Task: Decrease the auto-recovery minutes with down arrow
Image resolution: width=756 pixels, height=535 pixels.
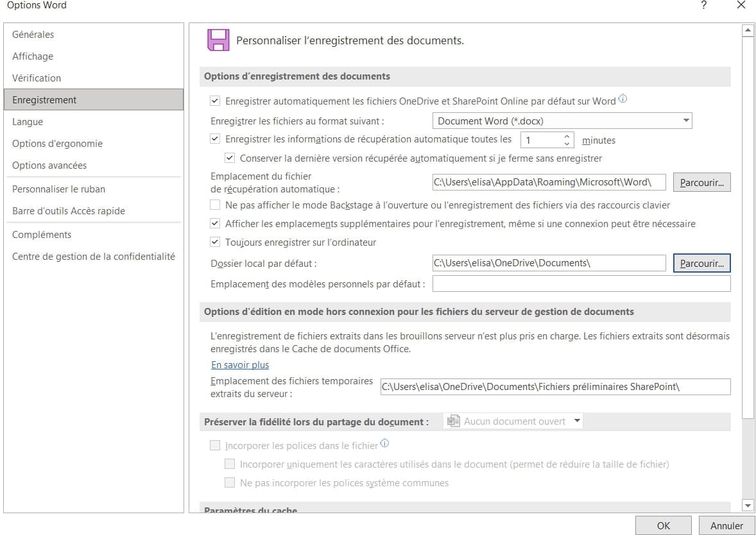Action: [x=567, y=144]
